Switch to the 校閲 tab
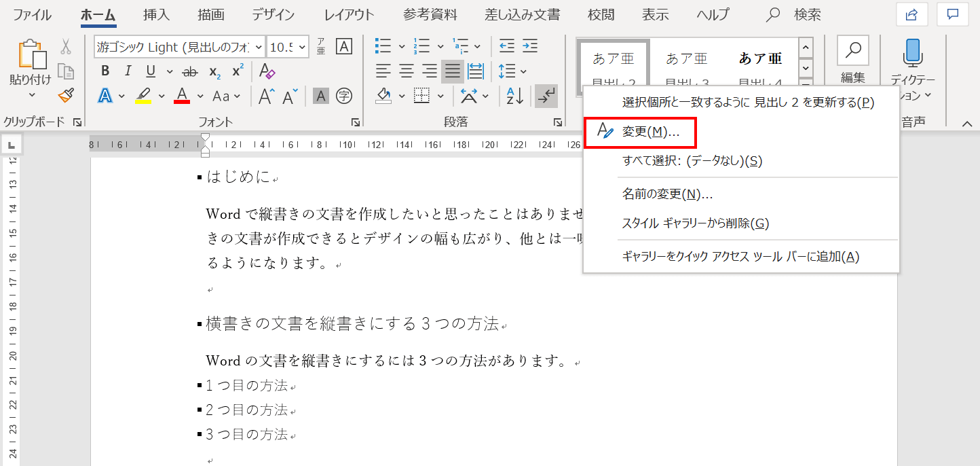 [601, 14]
